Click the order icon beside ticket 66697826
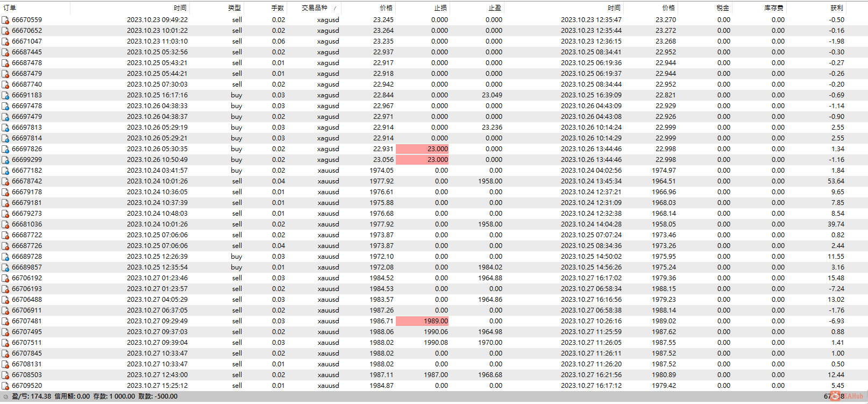Viewport: 868px width, 404px height. (5, 149)
